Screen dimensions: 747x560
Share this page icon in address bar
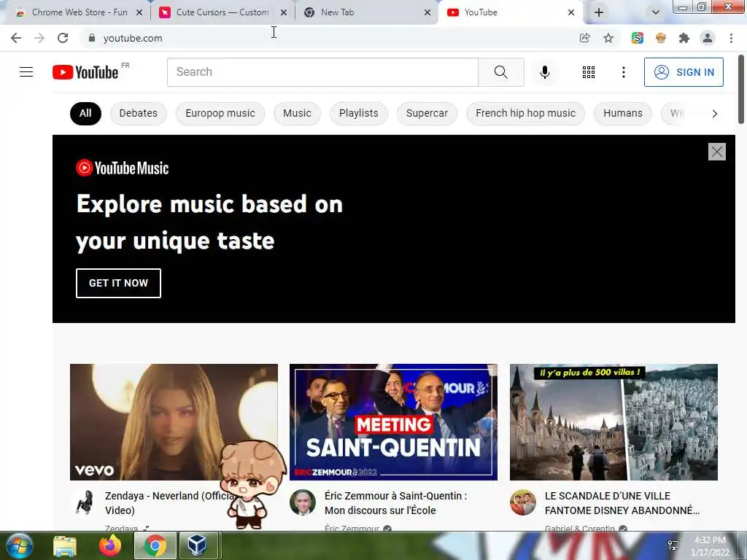584,38
